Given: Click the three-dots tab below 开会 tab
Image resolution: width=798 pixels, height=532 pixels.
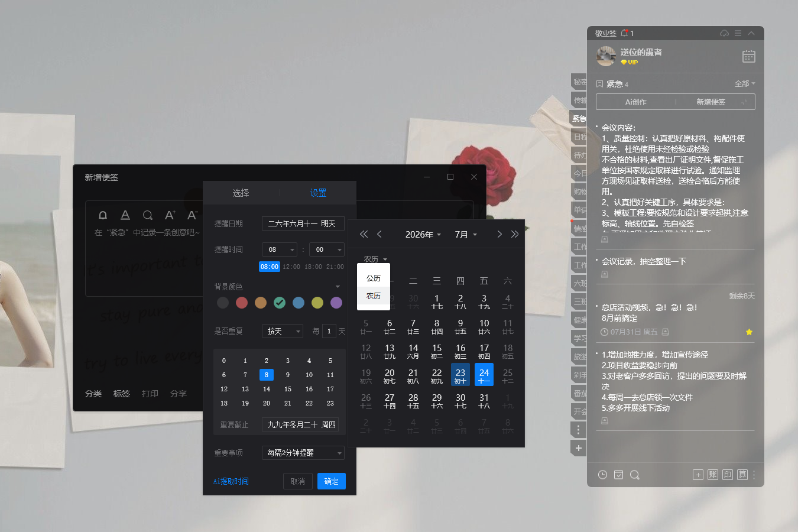Looking at the screenshot, I should pyautogui.click(x=579, y=430).
